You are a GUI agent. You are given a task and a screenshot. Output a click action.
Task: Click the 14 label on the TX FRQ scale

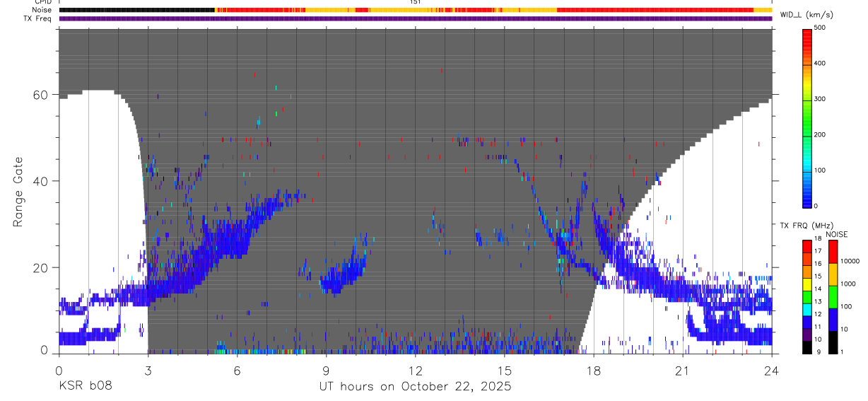[817, 290]
